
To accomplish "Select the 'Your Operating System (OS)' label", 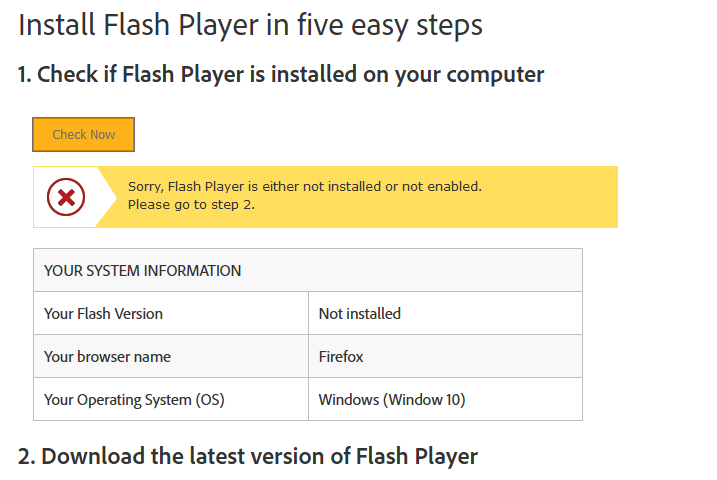I will click(x=134, y=400).
